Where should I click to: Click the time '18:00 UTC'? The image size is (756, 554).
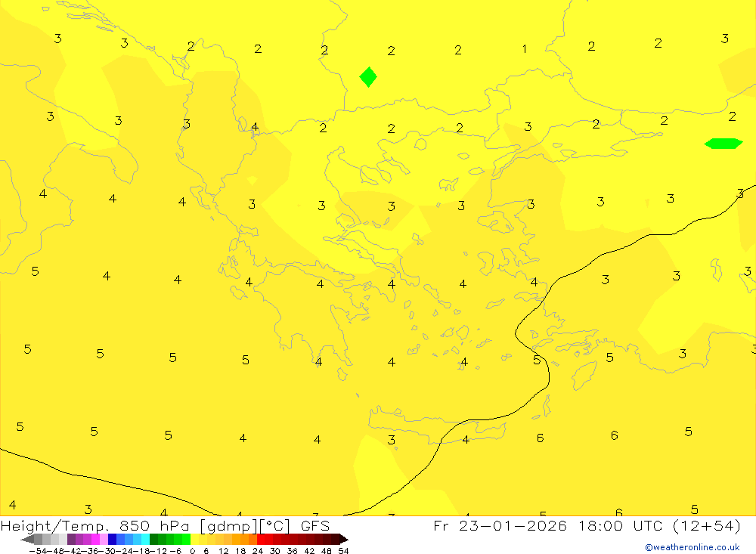[x=622, y=525]
